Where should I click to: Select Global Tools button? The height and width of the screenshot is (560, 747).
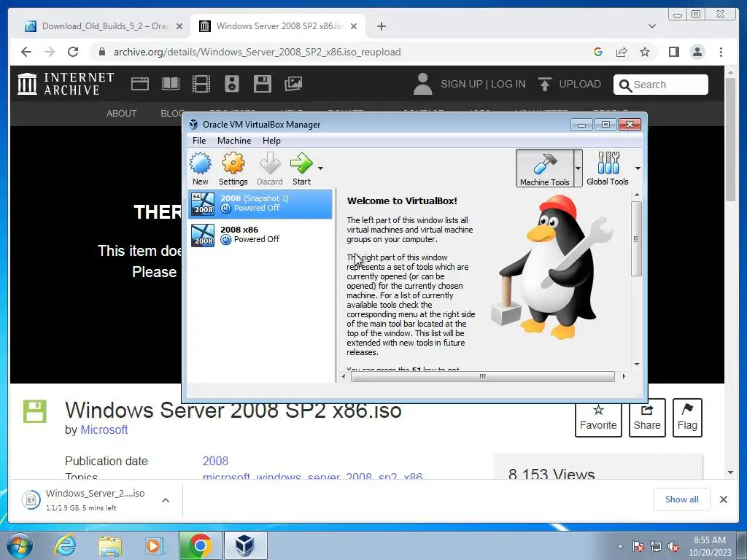[608, 168]
